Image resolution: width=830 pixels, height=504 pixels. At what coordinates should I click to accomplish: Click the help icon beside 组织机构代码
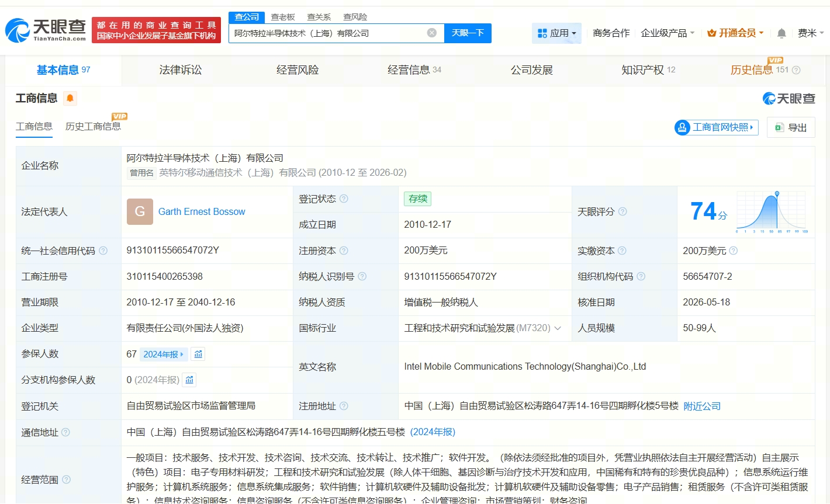coord(641,276)
